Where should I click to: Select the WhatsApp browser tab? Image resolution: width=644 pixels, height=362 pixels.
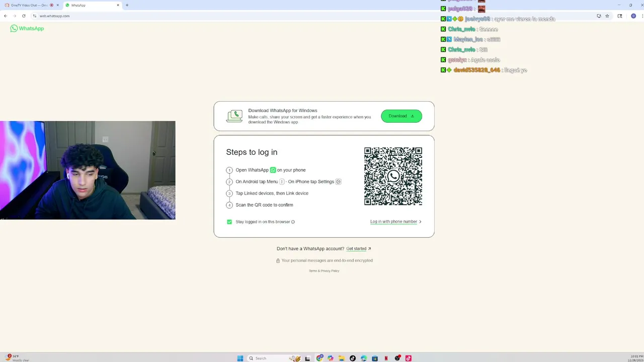93,5
